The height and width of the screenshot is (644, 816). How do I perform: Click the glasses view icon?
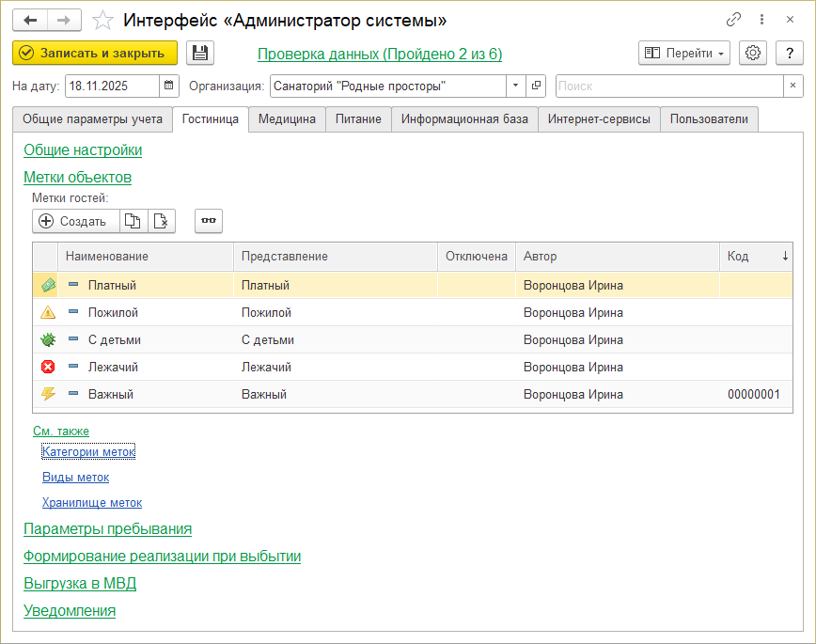pyautogui.click(x=209, y=221)
